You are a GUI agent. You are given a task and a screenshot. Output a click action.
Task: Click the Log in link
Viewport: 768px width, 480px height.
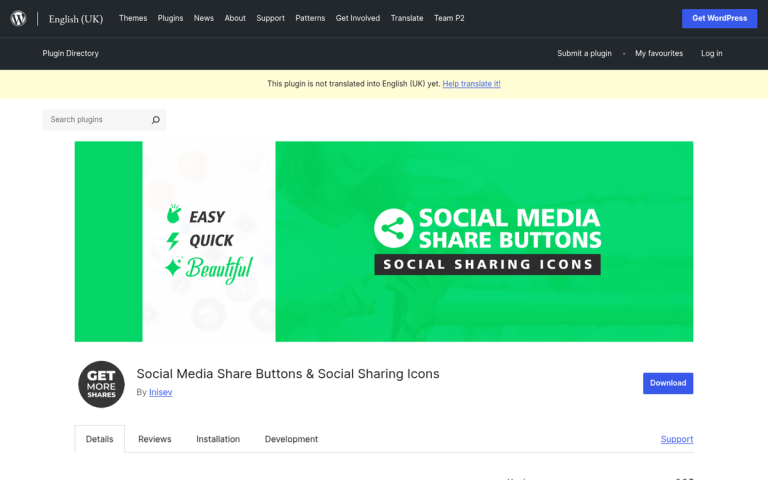click(712, 53)
